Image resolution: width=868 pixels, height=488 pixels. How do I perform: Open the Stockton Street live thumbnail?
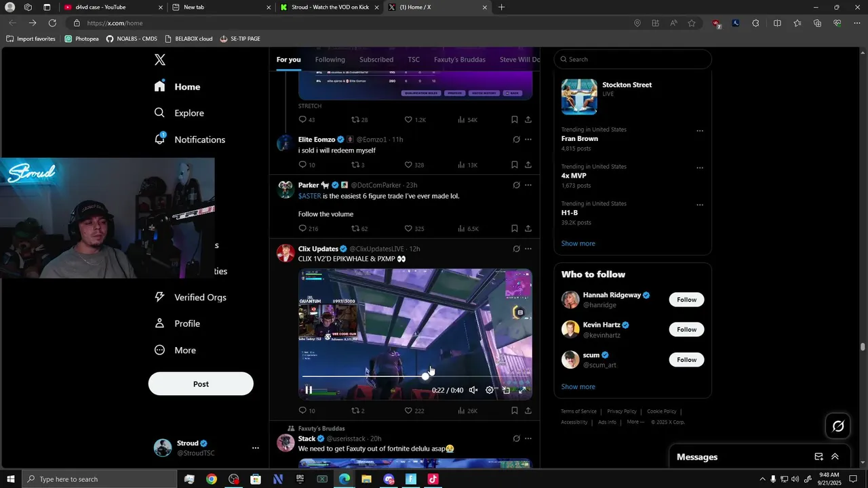[579, 97]
